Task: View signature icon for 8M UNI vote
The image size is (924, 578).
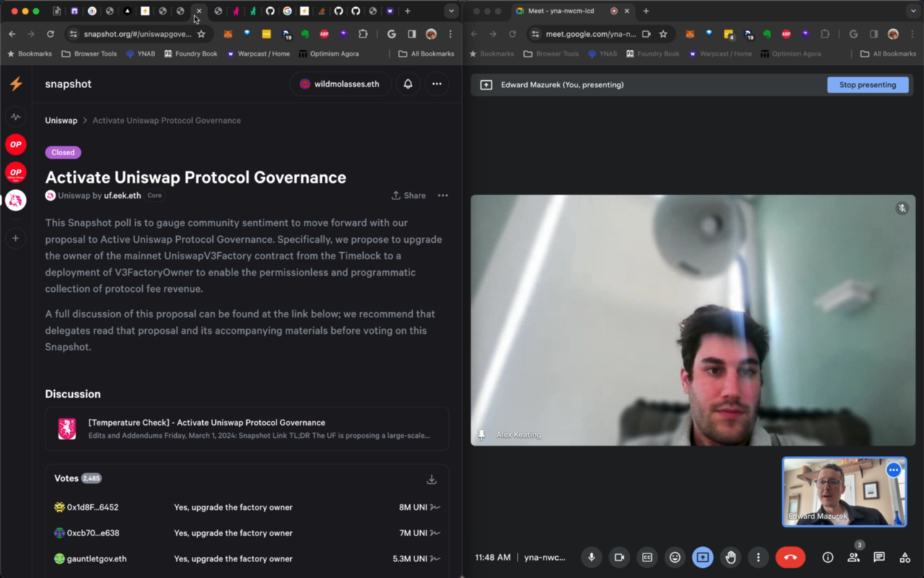Action: point(435,507)
